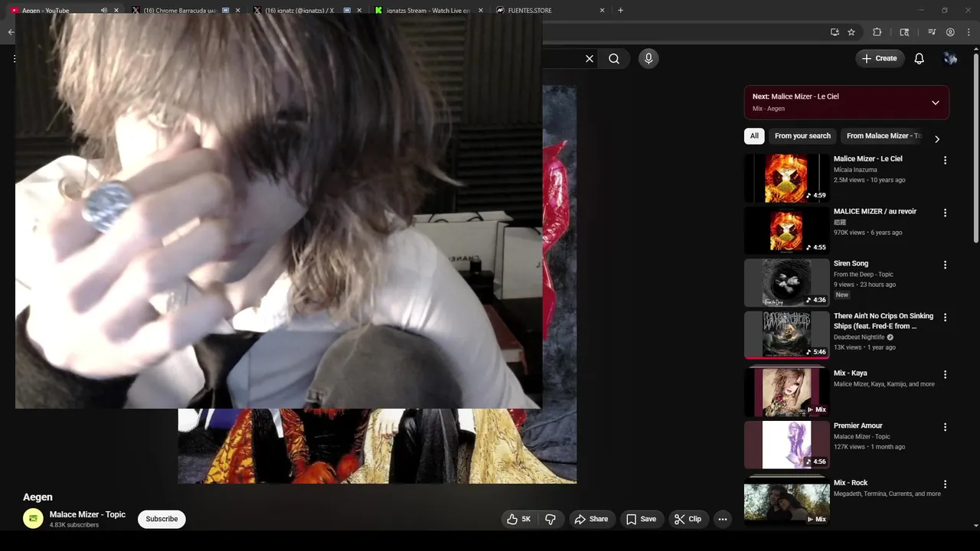Go to Mícala Inazuma channel

(855, 169)
